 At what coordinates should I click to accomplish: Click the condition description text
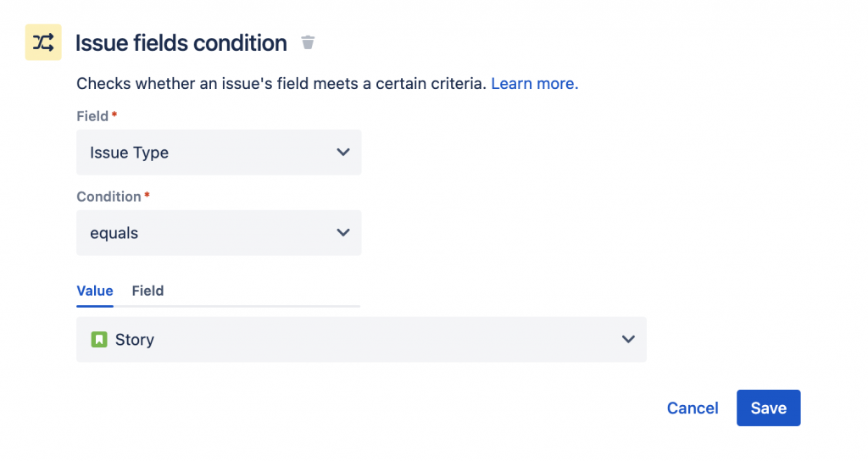pos(281,84)
